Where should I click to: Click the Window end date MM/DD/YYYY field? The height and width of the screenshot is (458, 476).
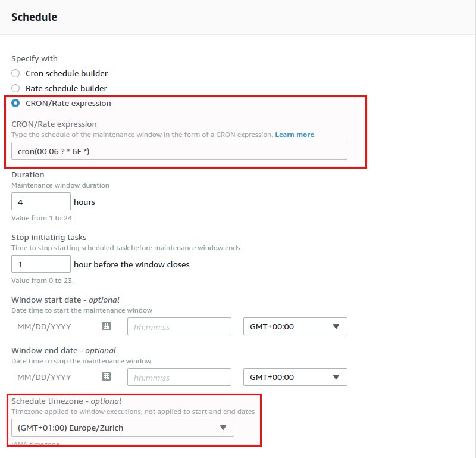point(54,377)
